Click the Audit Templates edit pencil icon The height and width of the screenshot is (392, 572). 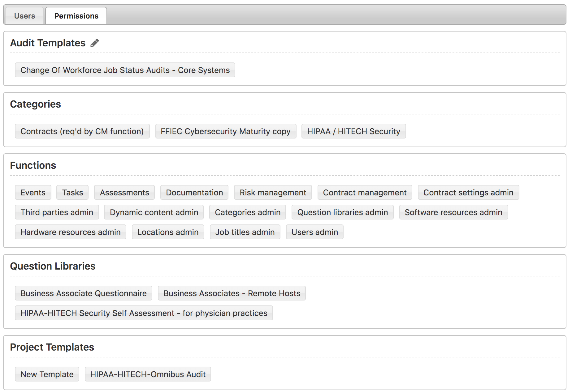(x=95, y=43)
